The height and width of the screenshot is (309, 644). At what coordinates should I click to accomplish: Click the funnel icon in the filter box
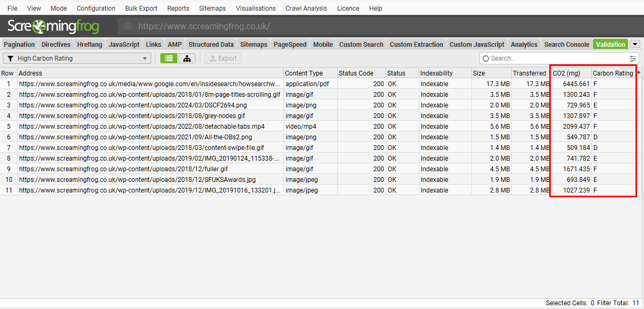tap(10, 59)
